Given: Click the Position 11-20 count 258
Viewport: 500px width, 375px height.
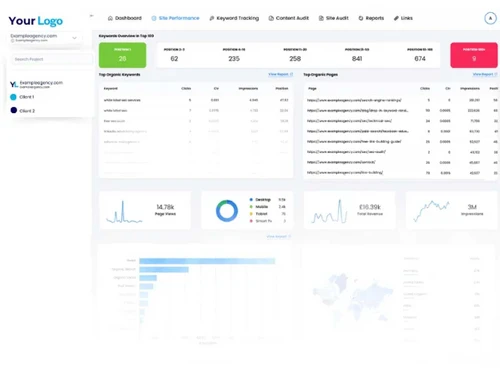Looking at the screenshot, I should (295, 59).
